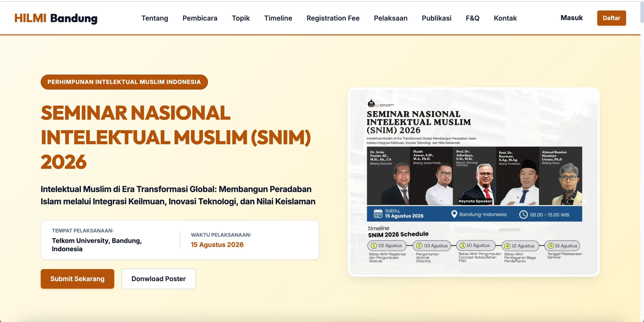
Task: Navigate to Registration Fee
Action: pos(333,18)
